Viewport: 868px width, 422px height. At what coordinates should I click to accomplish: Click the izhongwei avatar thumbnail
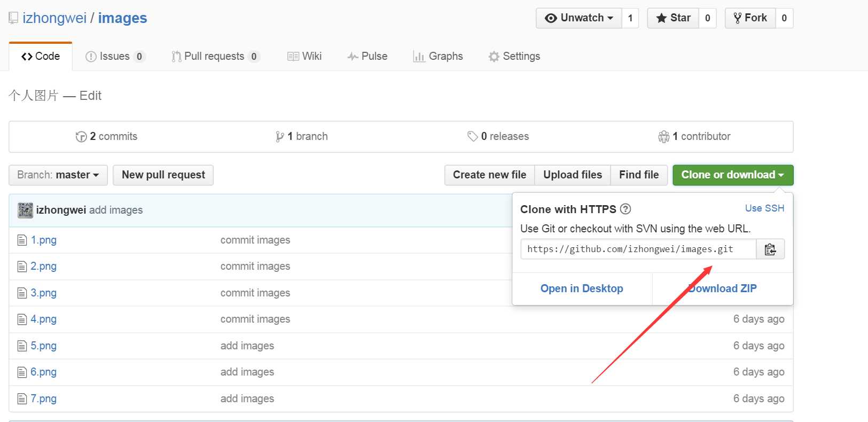coord(25,210)
